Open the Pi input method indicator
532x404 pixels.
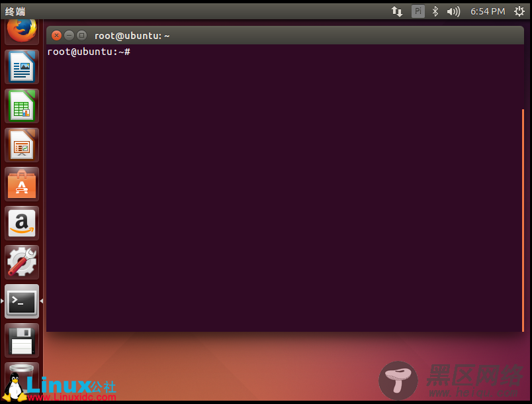coord(418,11)
